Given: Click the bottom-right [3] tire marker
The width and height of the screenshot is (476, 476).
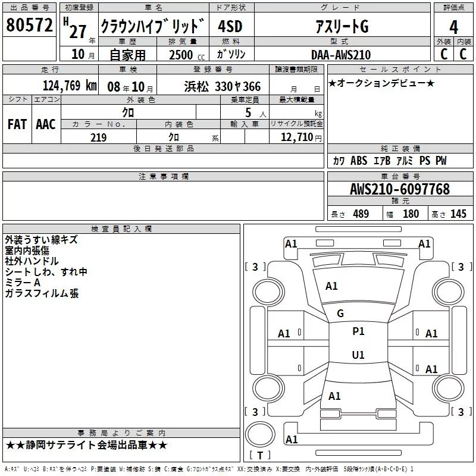Looking at the screenshot, I should coord(462,412).
